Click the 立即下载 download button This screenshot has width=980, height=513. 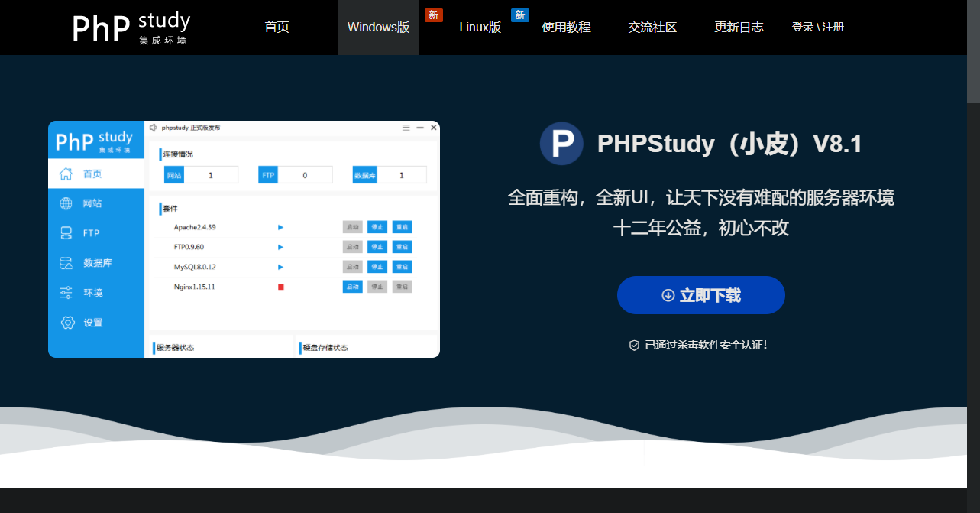(x=700, y=295)
